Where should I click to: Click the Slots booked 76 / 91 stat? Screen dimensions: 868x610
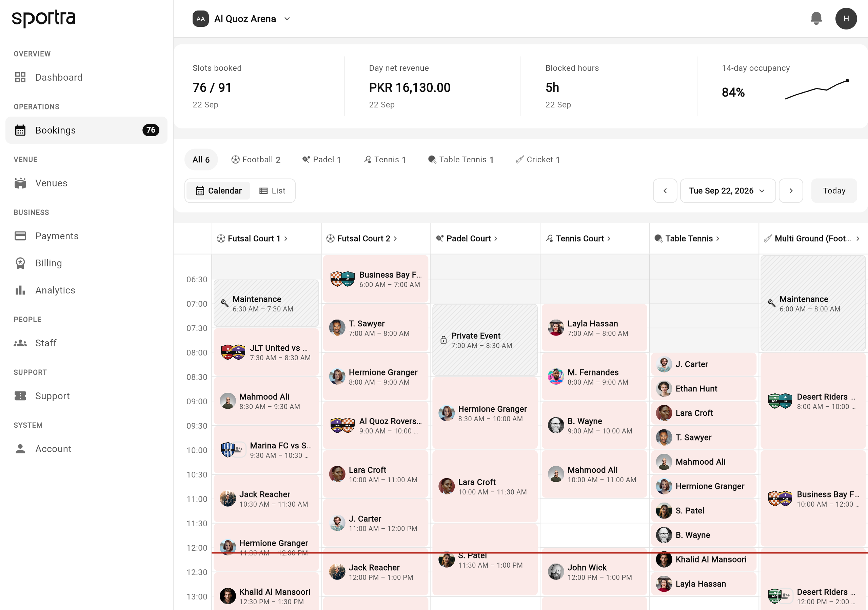coord(212,87)
